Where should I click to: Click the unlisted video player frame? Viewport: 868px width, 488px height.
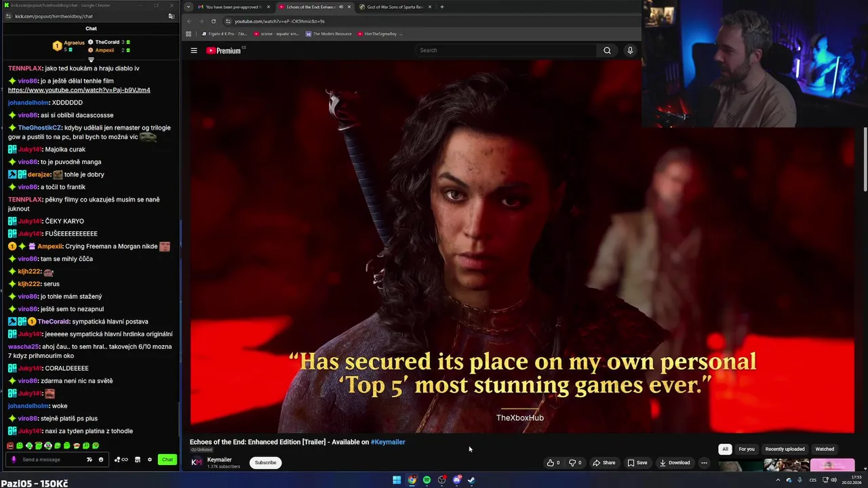point(522,246)
